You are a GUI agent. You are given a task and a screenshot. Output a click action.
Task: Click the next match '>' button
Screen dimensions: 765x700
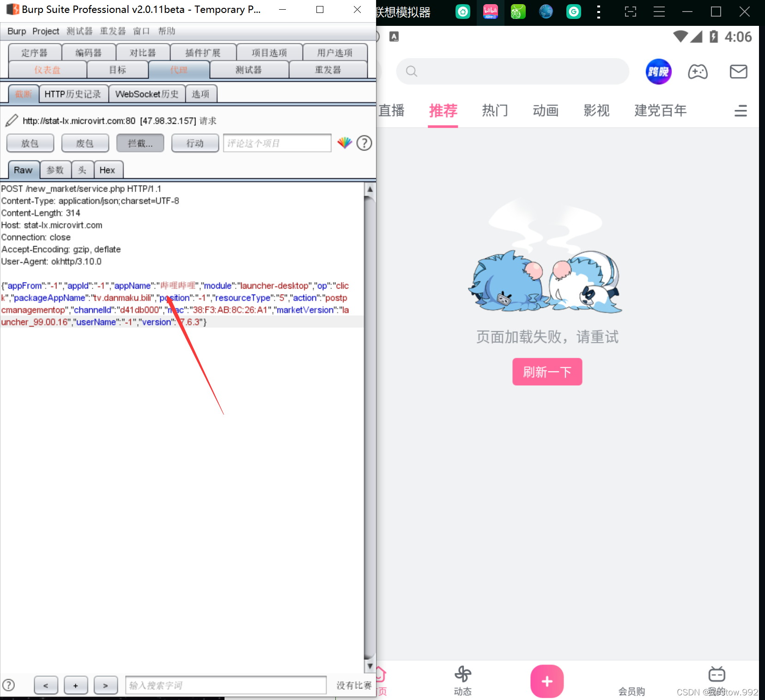(105, 685)
